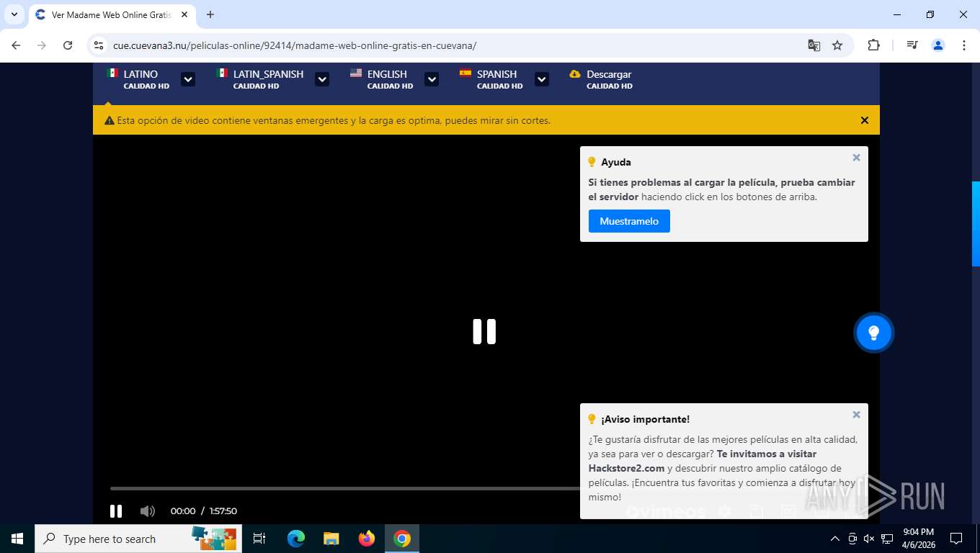Go back to previous page
The width and height of the screenshot is (980, 553).
16,45
